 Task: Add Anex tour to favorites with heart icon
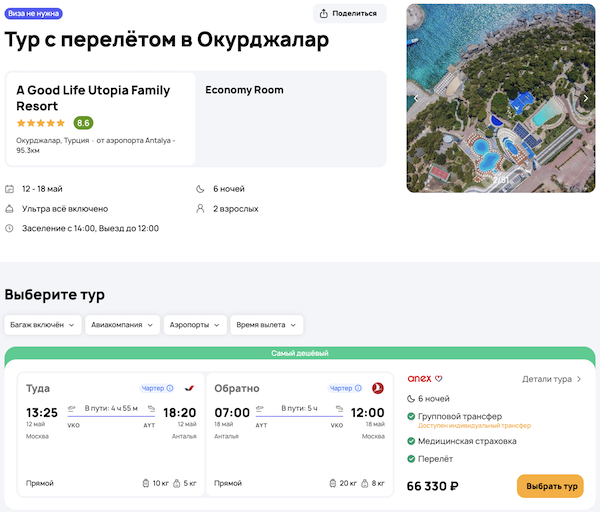tap(438, 379)
